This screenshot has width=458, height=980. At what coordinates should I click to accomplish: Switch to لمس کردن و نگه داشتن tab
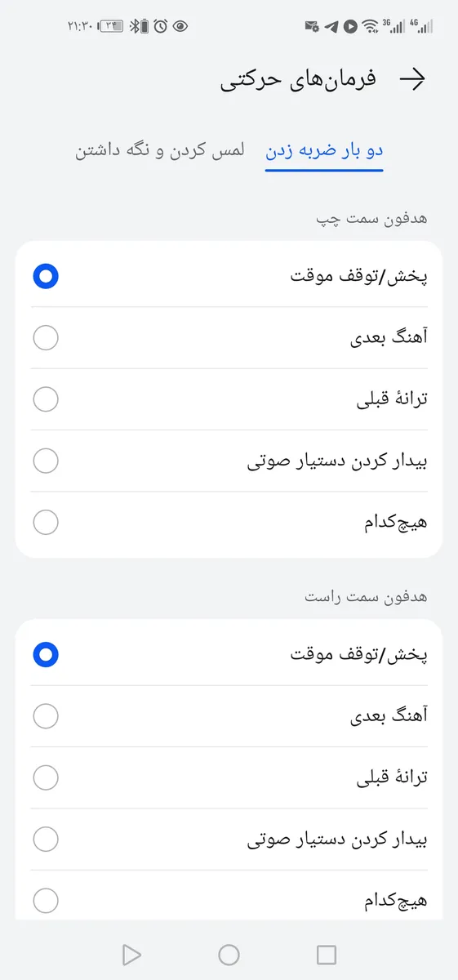pyautogui.click(x=160, y=151)
